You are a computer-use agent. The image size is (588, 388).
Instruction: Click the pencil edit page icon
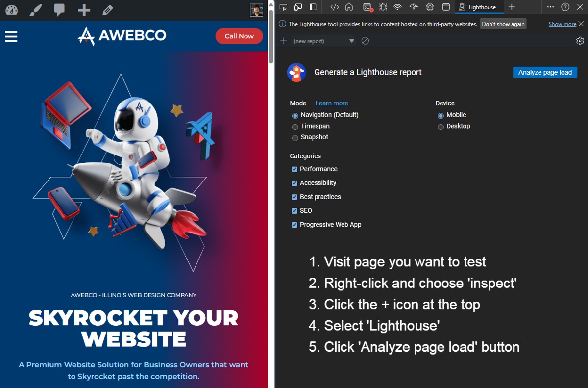coord(107,10)
